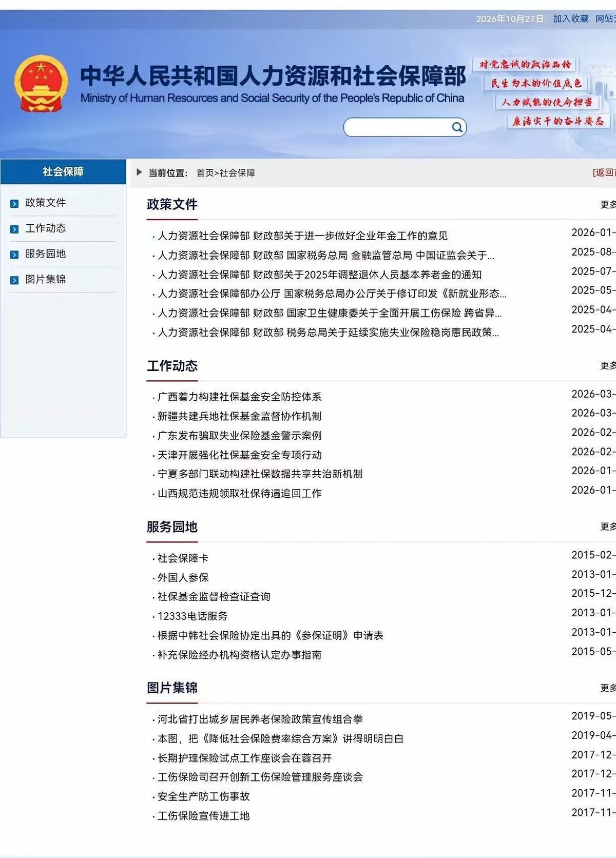Click the 对党忠诚的政治品格 banner slogan
This screenshot has width=616, height=858.
(x=525, y=65)
